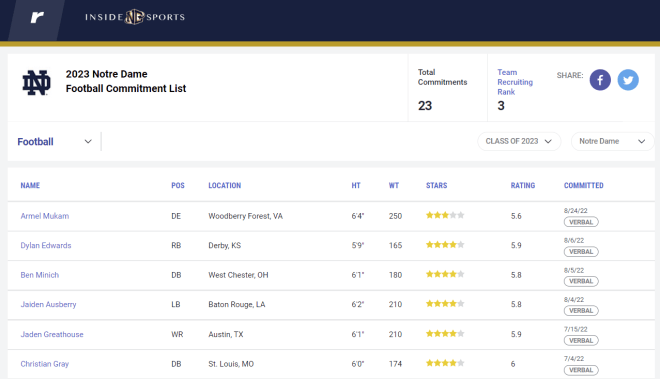The height and width of the screenshot is (379, 660).
Task: Open Dylan Edwards' player profile
Action: click(x=46, y=246)
